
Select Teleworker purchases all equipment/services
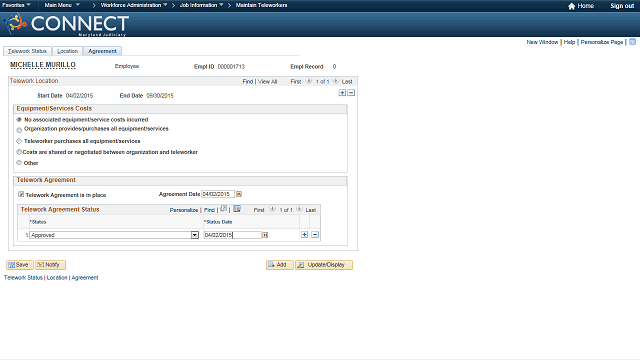19,141
